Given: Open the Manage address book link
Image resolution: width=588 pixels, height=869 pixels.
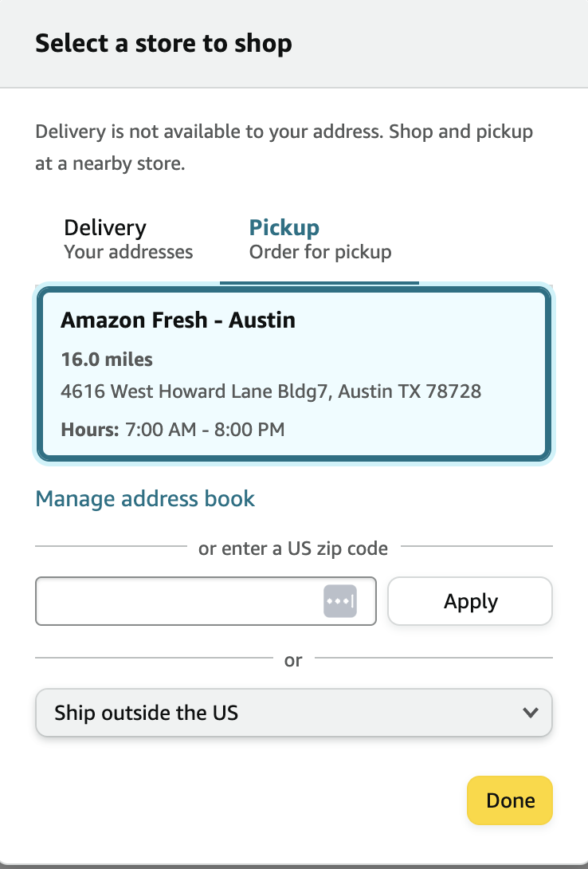Looking at the screenshot, I should tap(145, 499).
